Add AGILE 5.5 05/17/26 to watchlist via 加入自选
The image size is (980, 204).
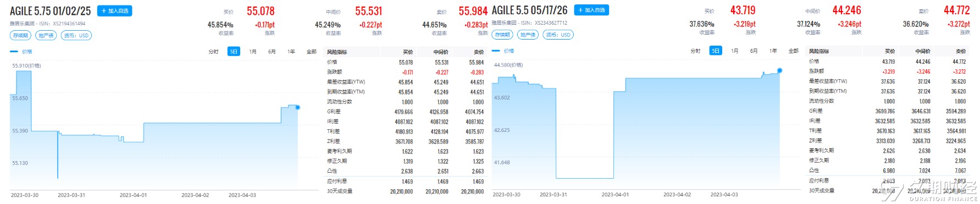tap(591, 10)
